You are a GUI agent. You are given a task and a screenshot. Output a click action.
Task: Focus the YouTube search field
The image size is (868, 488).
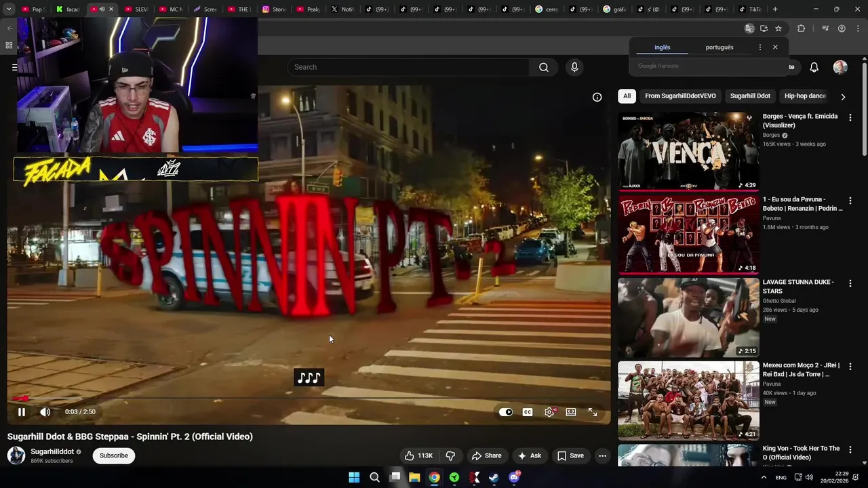click(408, 67)
